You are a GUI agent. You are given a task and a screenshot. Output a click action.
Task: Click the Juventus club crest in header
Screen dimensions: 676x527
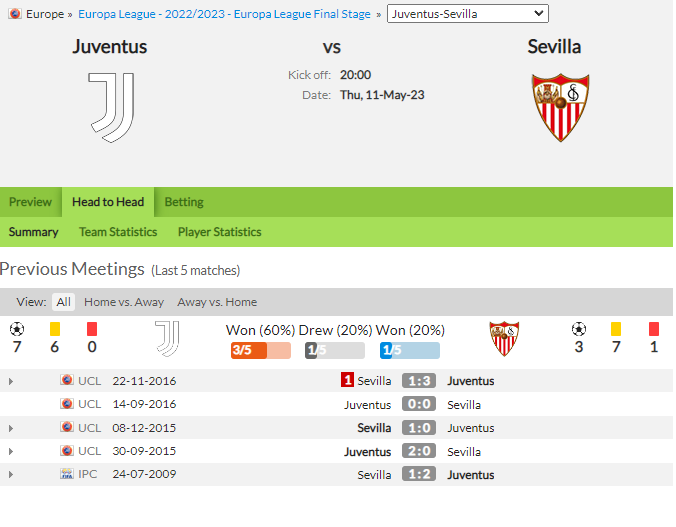(112, 107)
